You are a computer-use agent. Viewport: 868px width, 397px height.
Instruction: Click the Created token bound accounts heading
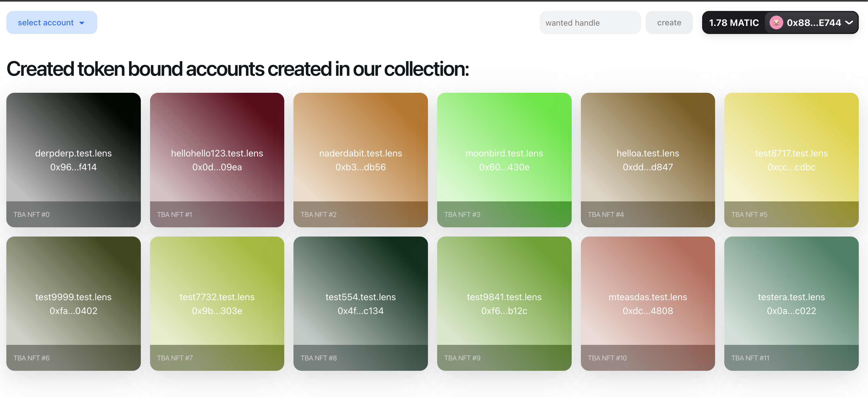pos(238,69)
